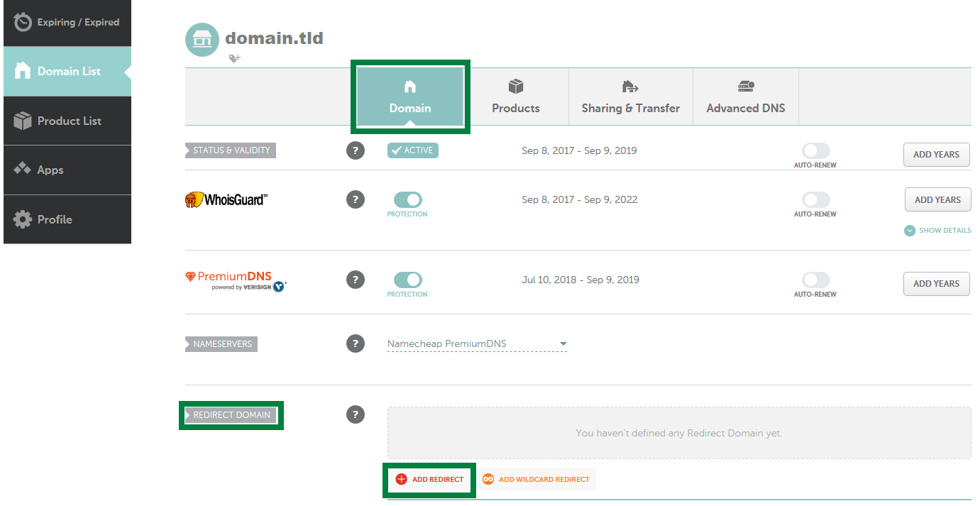This screenshot has height=506, width=980.
Task: Switch to the Advanced DNS tab
Action: (x=745, y=97)
